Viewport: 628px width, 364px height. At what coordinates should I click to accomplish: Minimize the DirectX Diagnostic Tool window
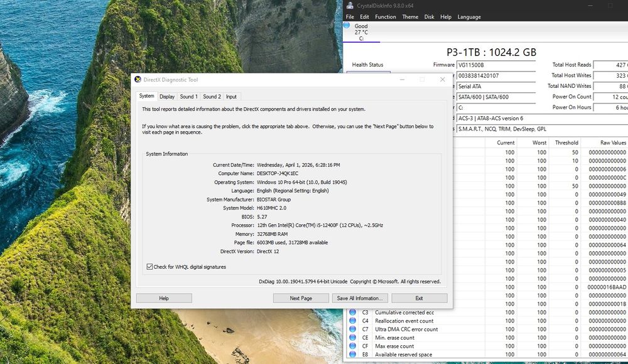click(402, 79)
